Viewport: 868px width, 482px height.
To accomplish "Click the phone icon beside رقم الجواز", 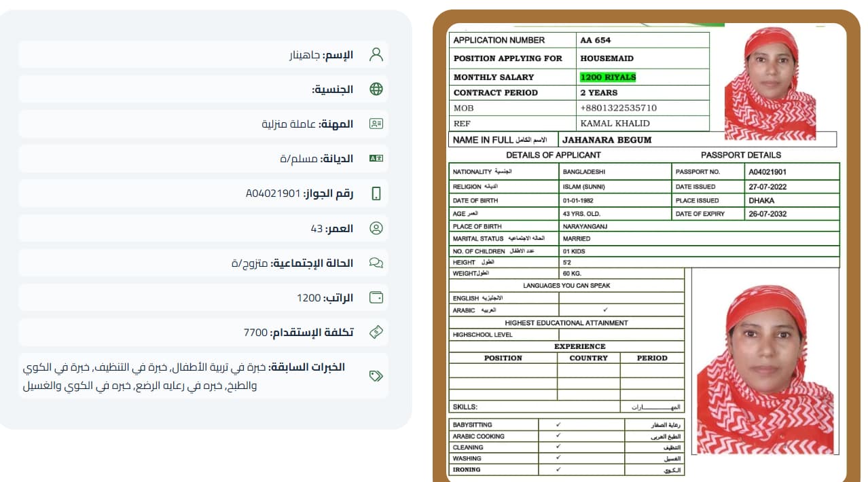I will [x=376, y=193].
